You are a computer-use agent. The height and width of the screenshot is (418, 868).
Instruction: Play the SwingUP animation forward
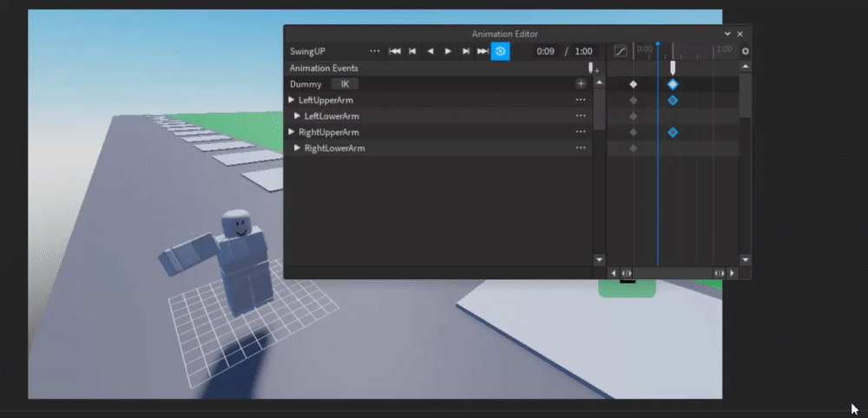(x=448, y=51)
